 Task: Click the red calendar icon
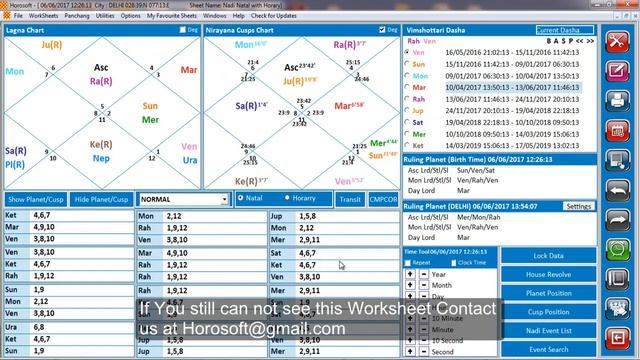tap(617, 131)
